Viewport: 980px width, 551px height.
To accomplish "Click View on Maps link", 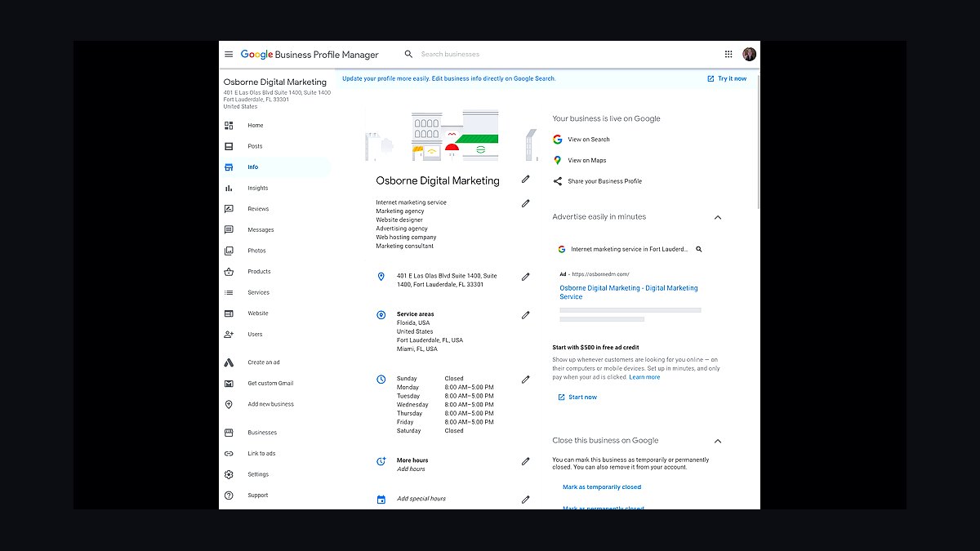I will [587, 161].
